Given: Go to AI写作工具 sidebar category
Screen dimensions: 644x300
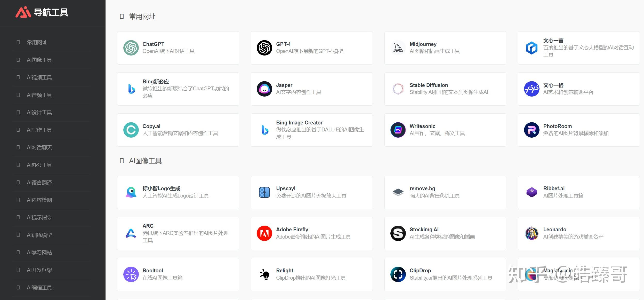Looking at the screenshot, I should [x=39, y=130].
